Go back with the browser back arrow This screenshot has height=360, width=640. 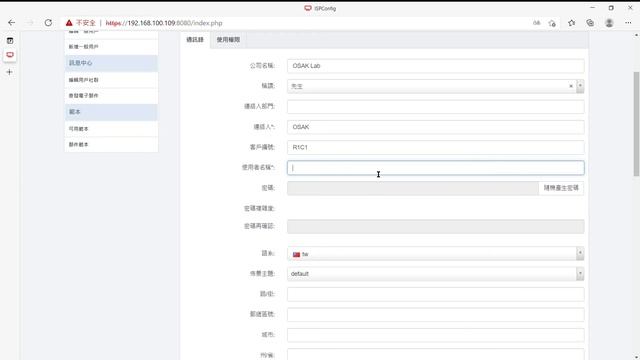pos(11,23)
